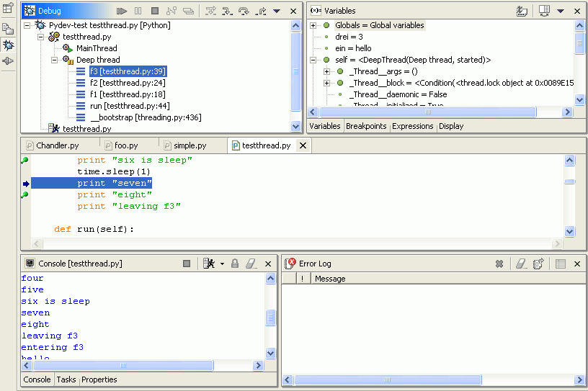Click the Debug perspective bug icon in sidebar
This screenshot has height=391, width=588.
click(x=8, y=45)
